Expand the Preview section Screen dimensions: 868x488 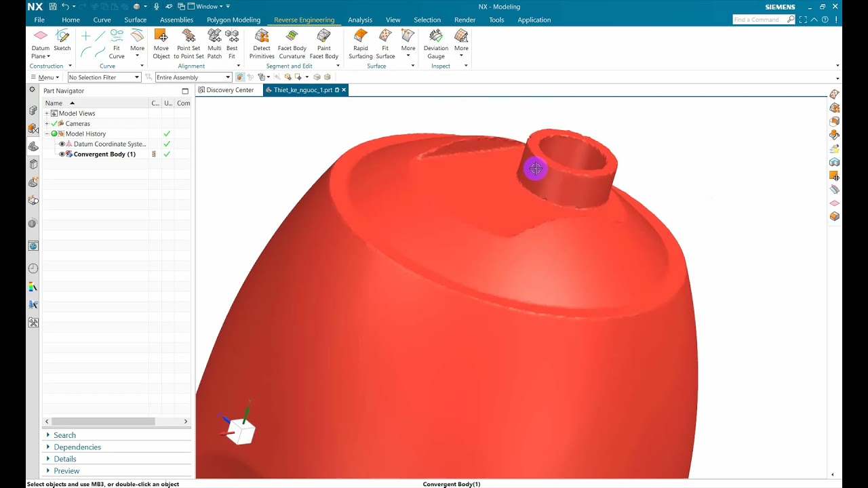click(66, 471)
